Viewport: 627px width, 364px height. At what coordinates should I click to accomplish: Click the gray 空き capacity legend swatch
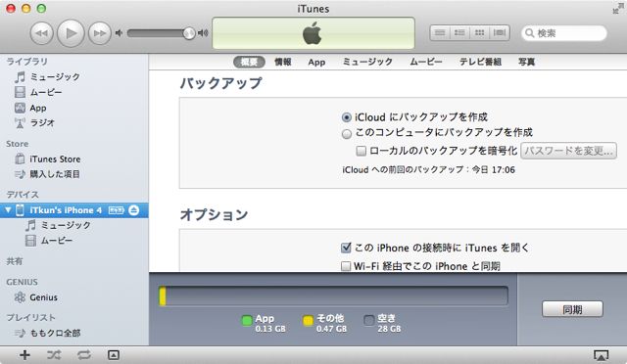click(x=369, y=320)
